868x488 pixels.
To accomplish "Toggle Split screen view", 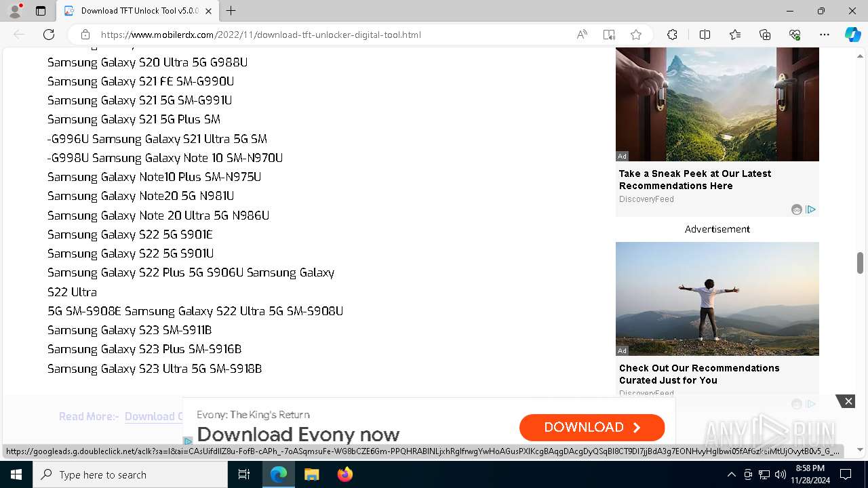I will (705, 35).
